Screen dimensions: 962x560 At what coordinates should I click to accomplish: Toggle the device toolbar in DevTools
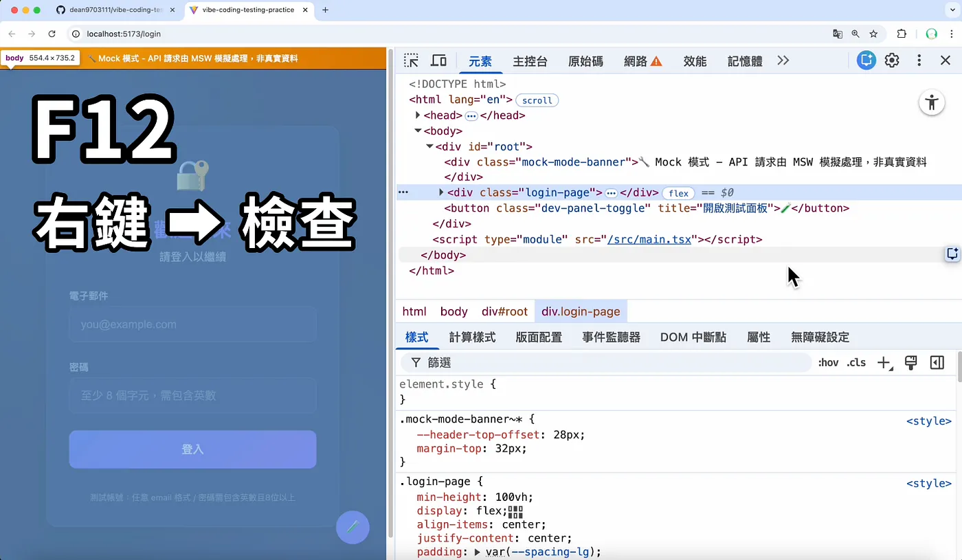(x=438, y=60)
